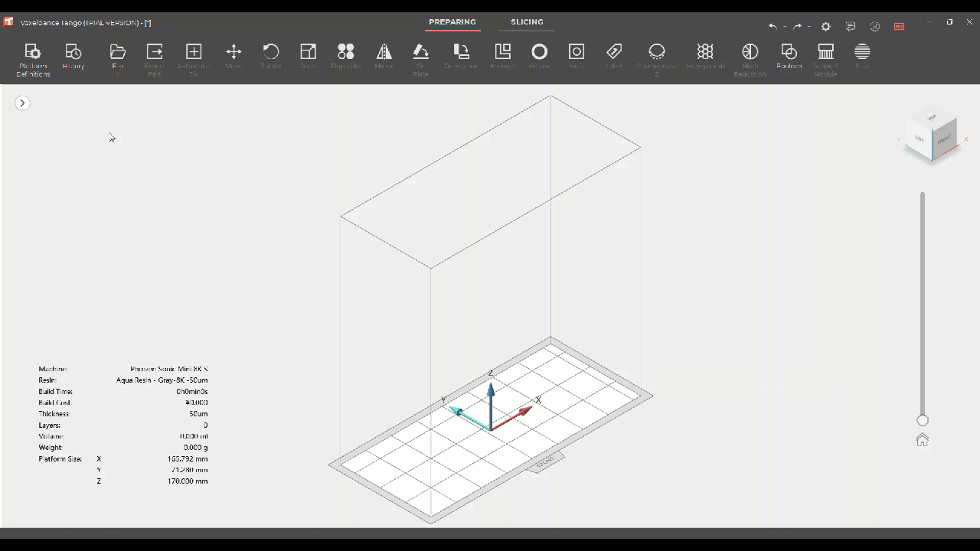Expand the left side panel arrow
Image resolution: width=980 pixels, height=551 pixels.
click(x=22, y=103)
